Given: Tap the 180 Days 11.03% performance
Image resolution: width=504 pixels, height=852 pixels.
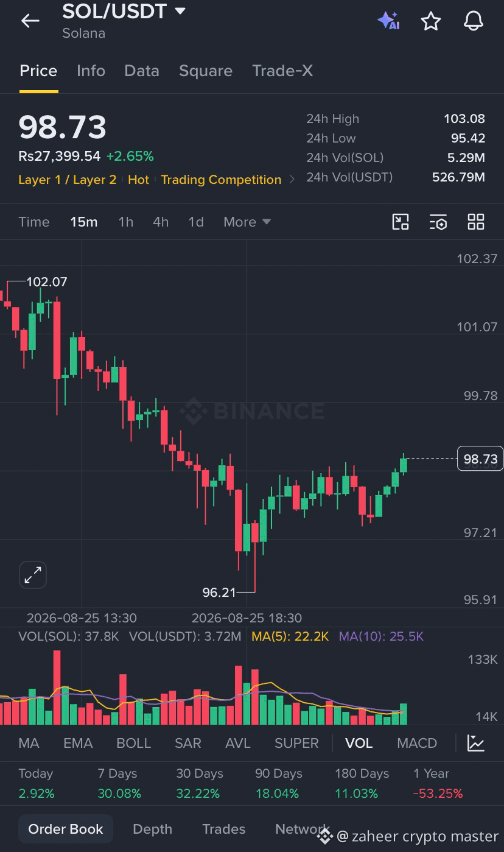Looking at the screenshot, I should 362,783.
